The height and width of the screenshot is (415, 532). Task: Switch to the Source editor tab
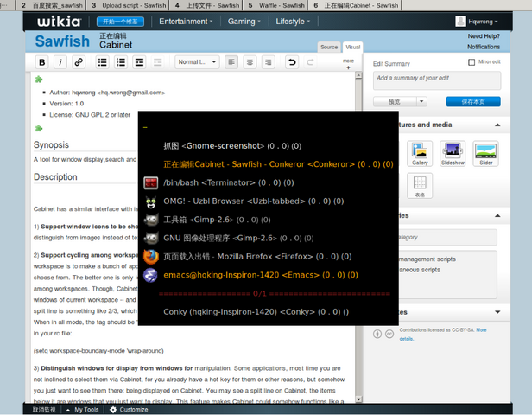pyautogui.click(x=329, y=47)
